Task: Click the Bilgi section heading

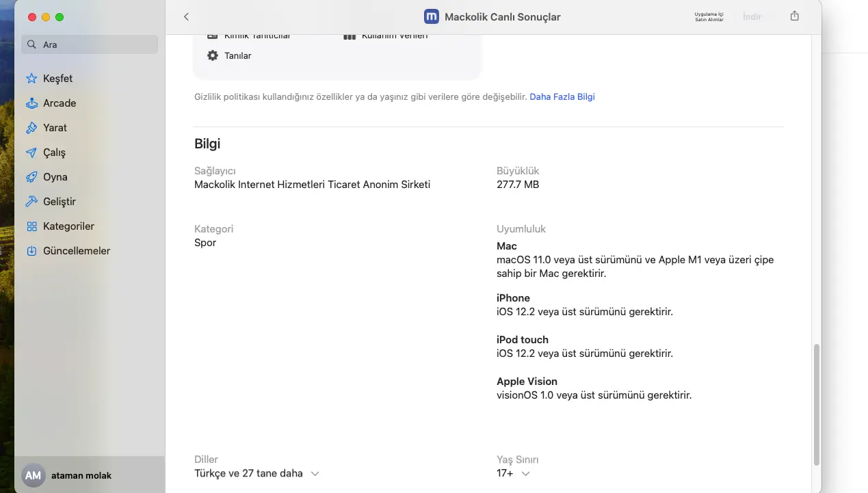Action: [207, 144]
